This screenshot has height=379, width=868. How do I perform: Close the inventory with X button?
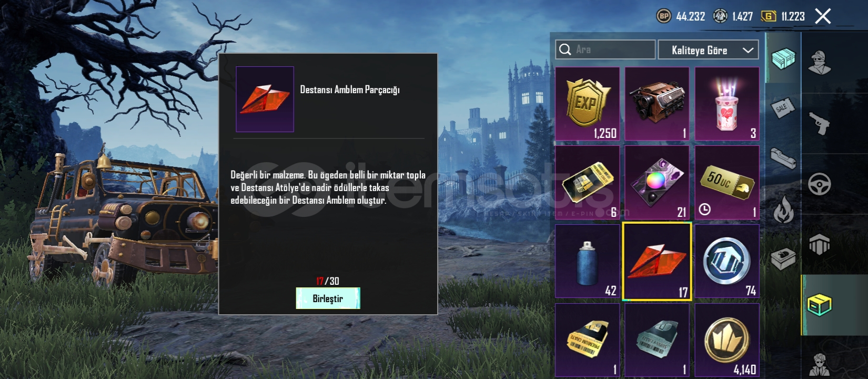(823, 16)
